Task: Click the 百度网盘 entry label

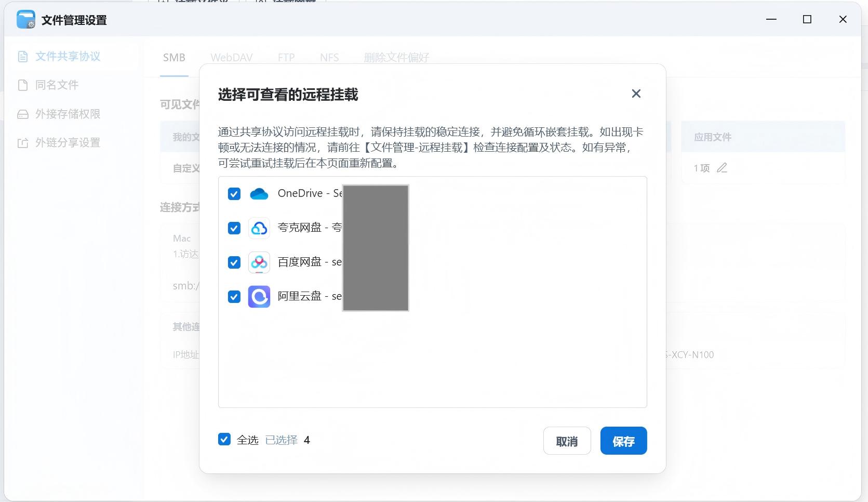Action: coord(310,262)
